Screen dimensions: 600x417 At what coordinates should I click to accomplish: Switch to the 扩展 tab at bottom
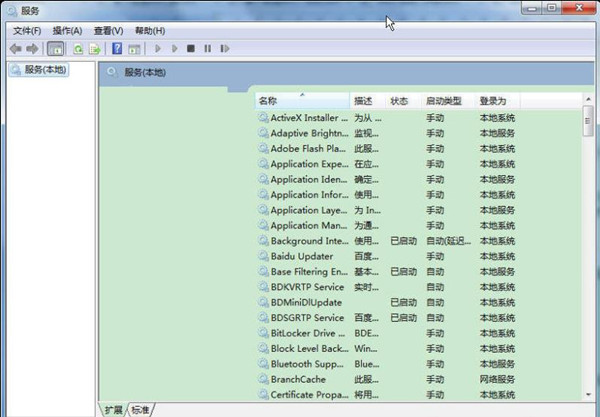pos(114,410)
